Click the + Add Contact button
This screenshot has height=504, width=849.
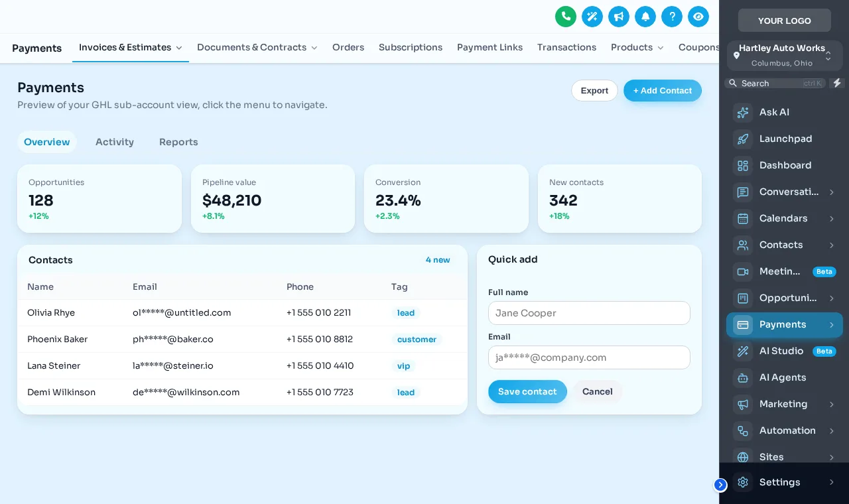663,91
